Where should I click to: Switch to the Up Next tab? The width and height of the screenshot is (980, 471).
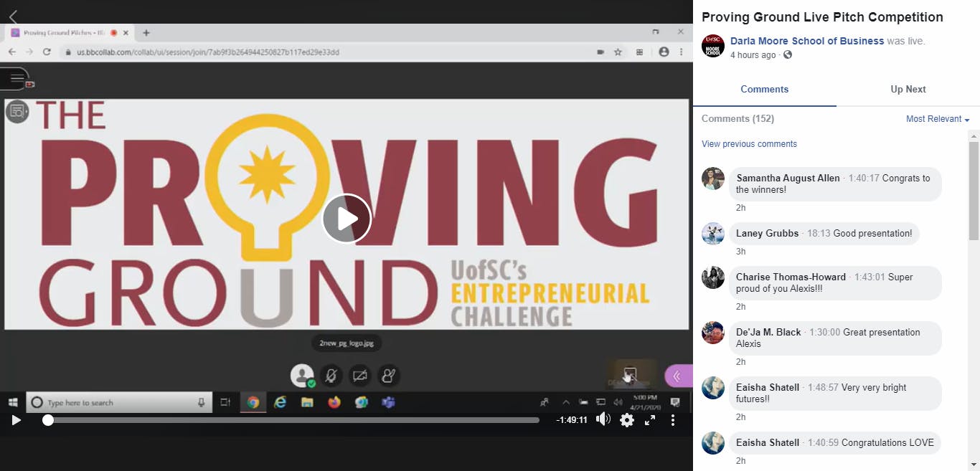tap(908, 90)
